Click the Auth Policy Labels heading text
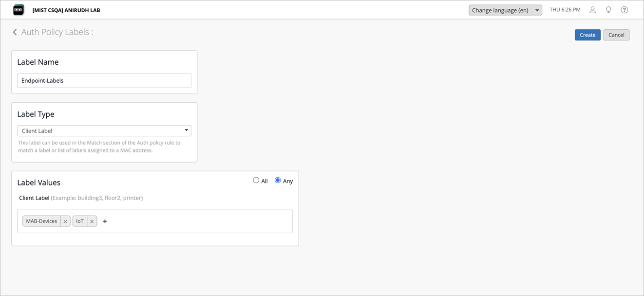The width and height of the screenshot is (644, 296). (x=57, y=32)
